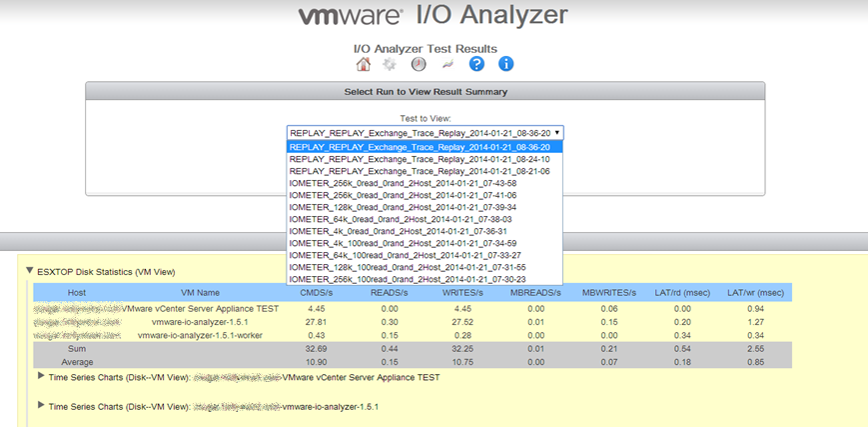This screenshot has width=868, height=427.
Task: Collapse ESXTOP Disk Statistics section
Action: coord(28,271)
